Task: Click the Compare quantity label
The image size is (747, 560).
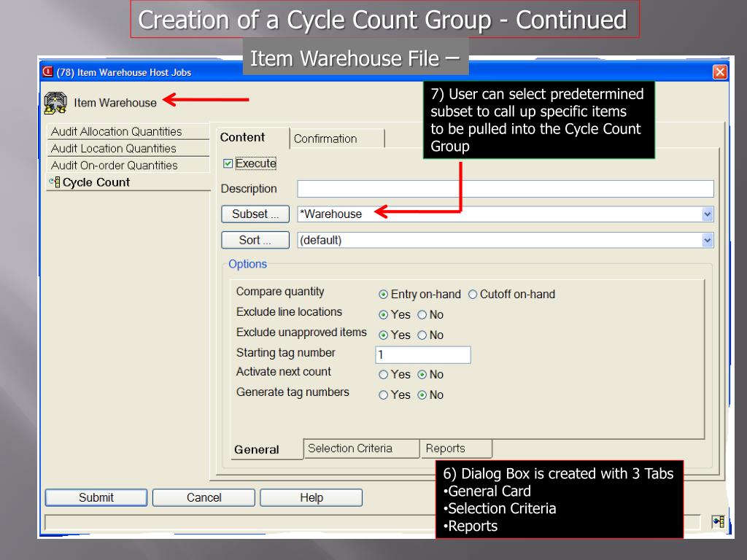Action: 280,292
